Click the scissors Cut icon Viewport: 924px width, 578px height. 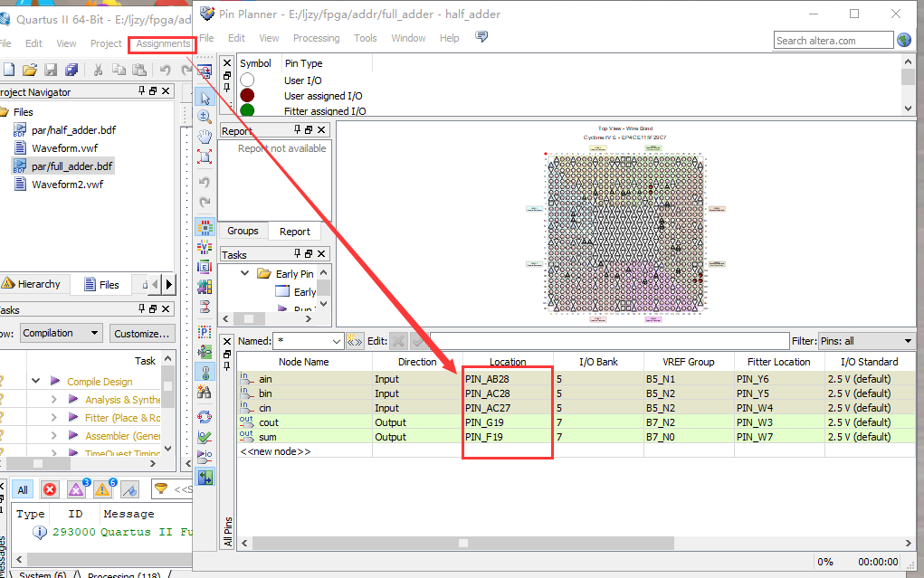tap(98, 71)
